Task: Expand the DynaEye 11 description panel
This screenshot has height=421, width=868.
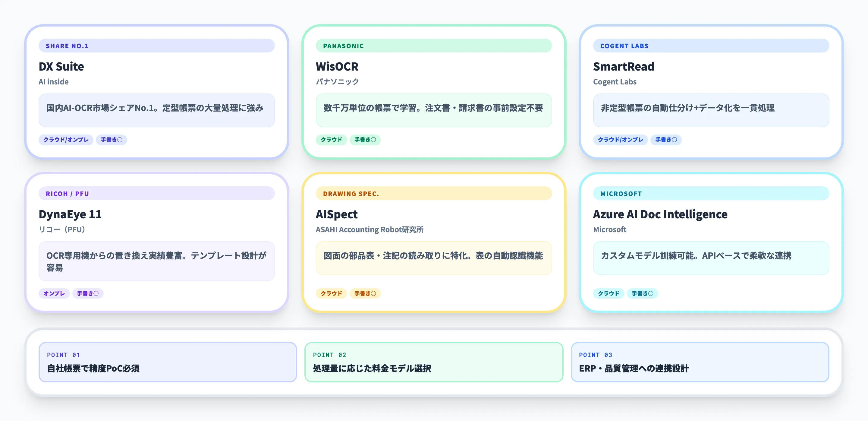Action: [x=157, y=261]
